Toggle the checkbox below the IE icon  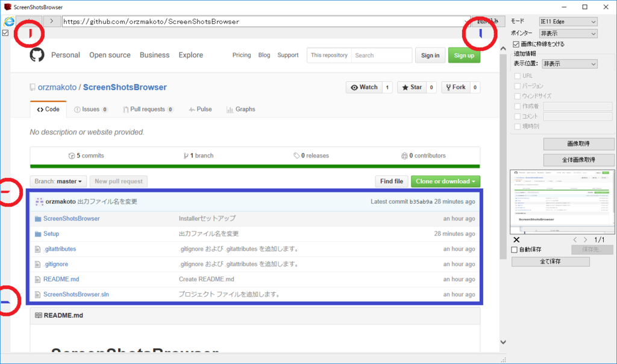tap(5, 33)
